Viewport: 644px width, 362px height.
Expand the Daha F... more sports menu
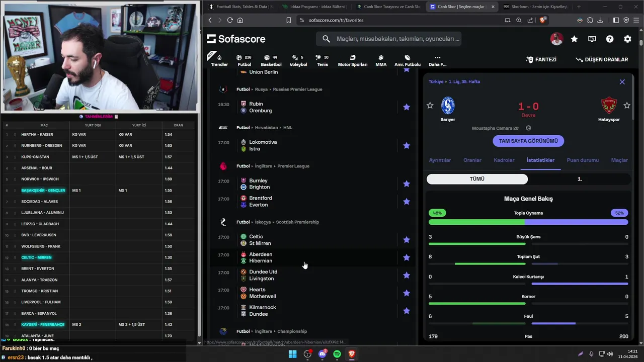(x=437, y=60)
